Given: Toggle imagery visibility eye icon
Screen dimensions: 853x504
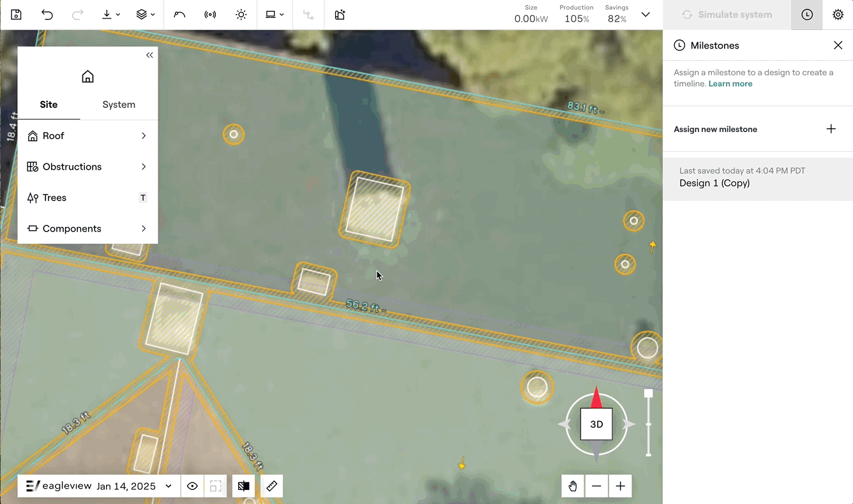Looking at the screenshot, I should tap(192, 486).
